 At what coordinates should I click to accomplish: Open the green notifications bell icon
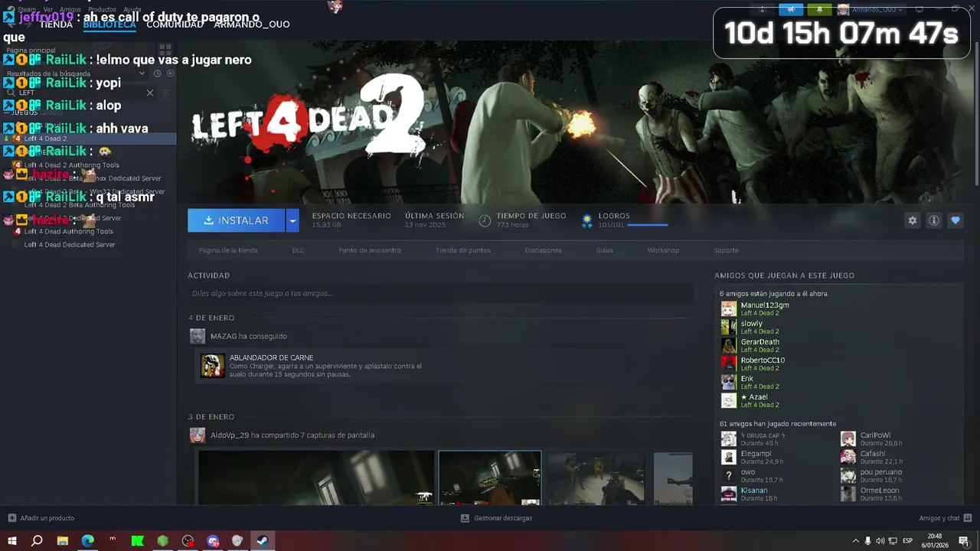coord(818,9)
